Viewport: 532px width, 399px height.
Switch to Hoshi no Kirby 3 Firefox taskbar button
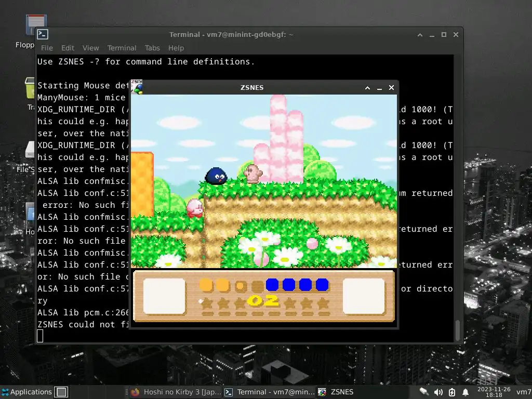pyautogui.click(x=176, y=392)
